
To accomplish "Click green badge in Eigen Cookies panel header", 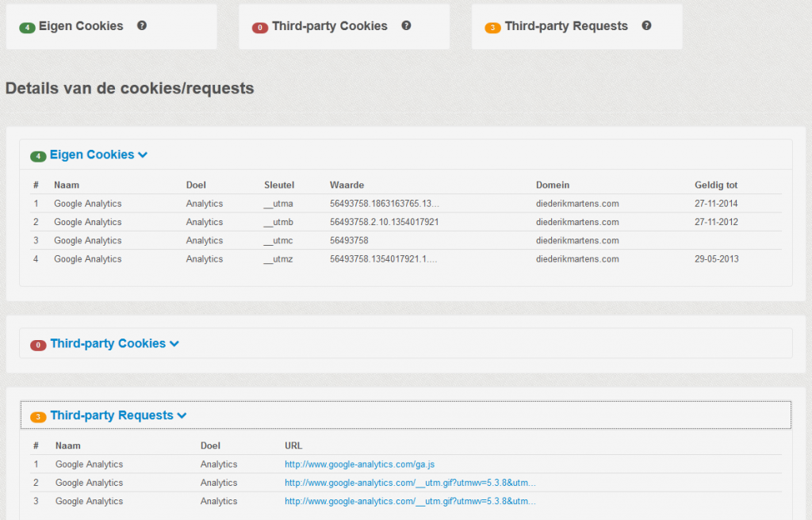I will click(x=38, y=156).
